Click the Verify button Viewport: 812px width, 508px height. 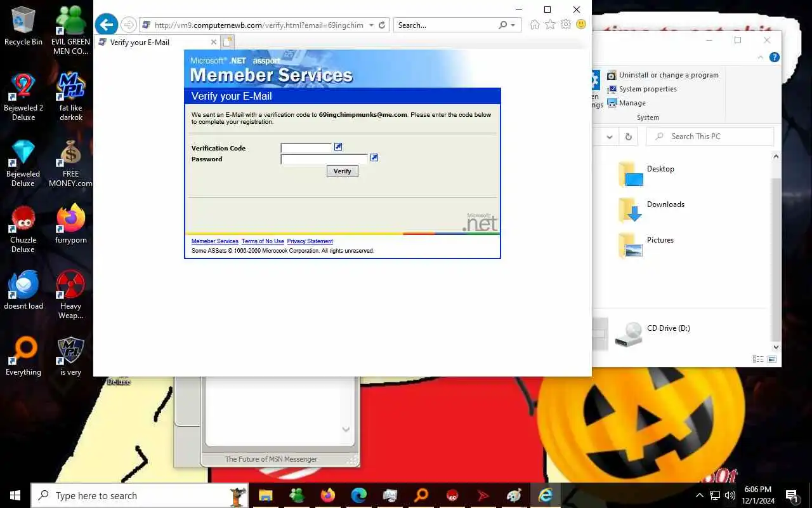pos(343,171)
